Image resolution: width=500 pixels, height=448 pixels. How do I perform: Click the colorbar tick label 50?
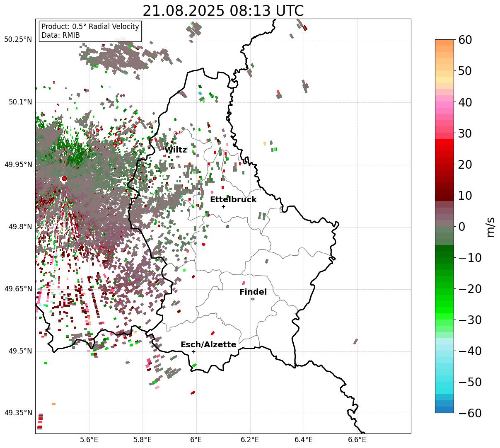(466, 71)
